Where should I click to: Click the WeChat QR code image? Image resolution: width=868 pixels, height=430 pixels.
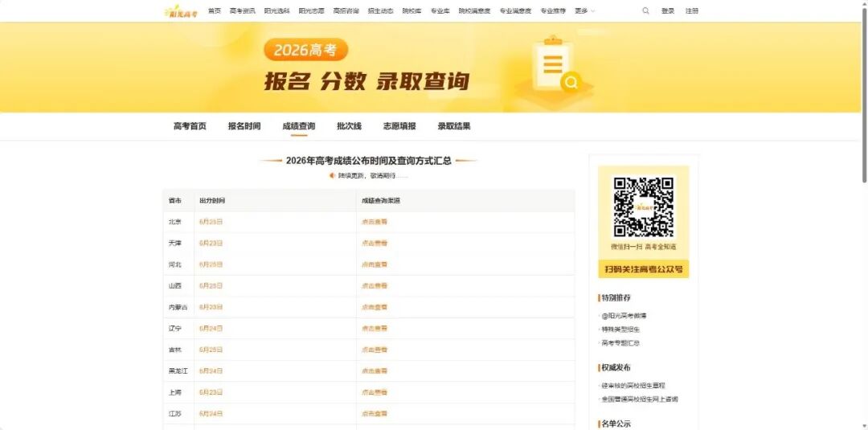pos(643,207)
